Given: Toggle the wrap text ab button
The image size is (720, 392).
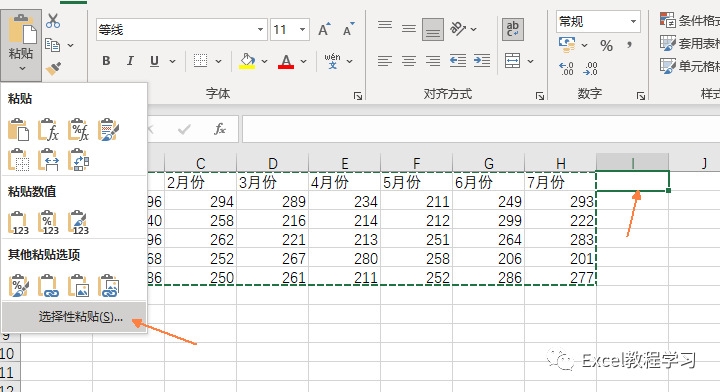Looking at the screenshot, I should (x=513, y=29).
